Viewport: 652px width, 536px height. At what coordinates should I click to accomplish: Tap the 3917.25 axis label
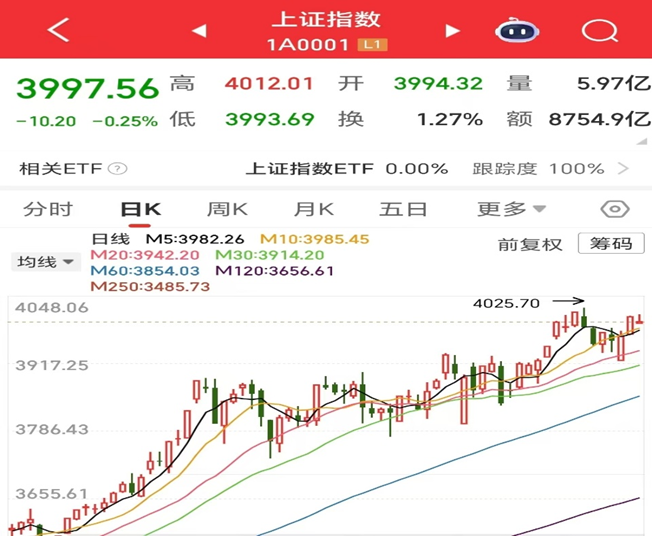tap(52, 366)
